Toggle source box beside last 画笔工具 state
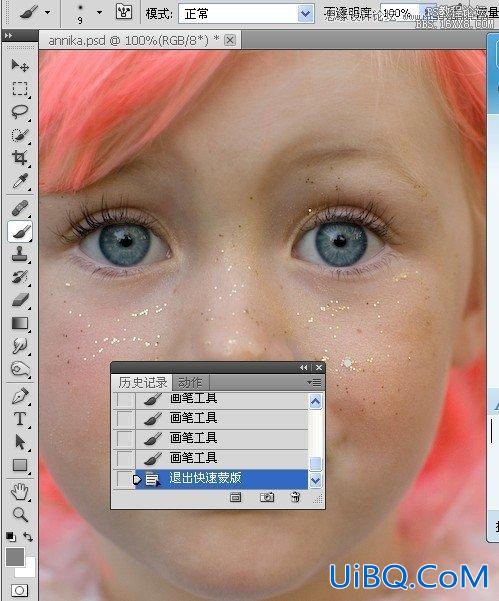The width and height of the screenshot is (499, 601). tap(124, 458)
